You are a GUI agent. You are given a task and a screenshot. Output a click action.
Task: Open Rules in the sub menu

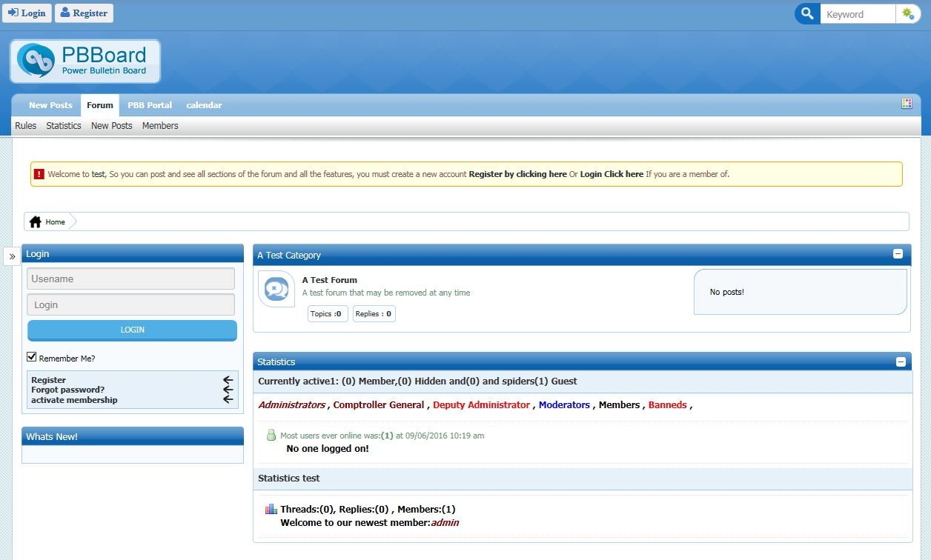pos(26,126)
